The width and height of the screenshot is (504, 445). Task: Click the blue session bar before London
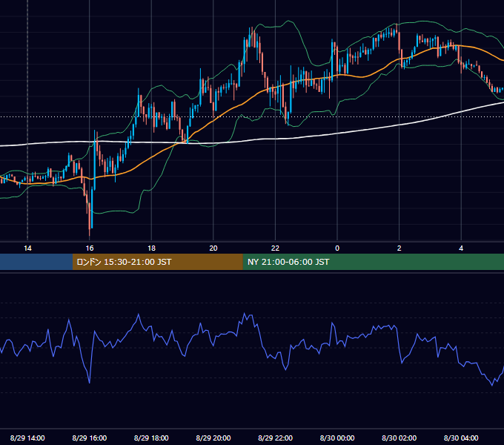[36, 262]
